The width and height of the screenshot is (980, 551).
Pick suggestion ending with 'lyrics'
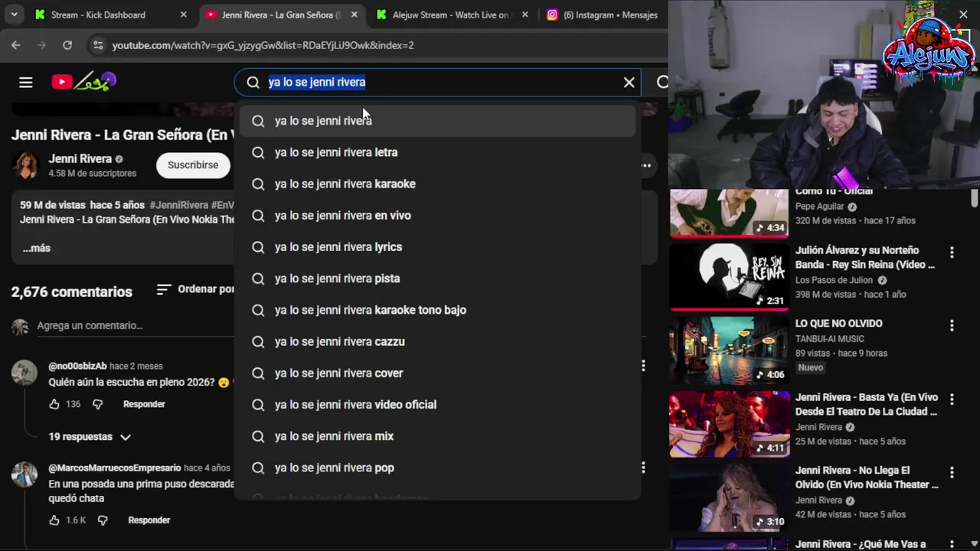(437, 247)
